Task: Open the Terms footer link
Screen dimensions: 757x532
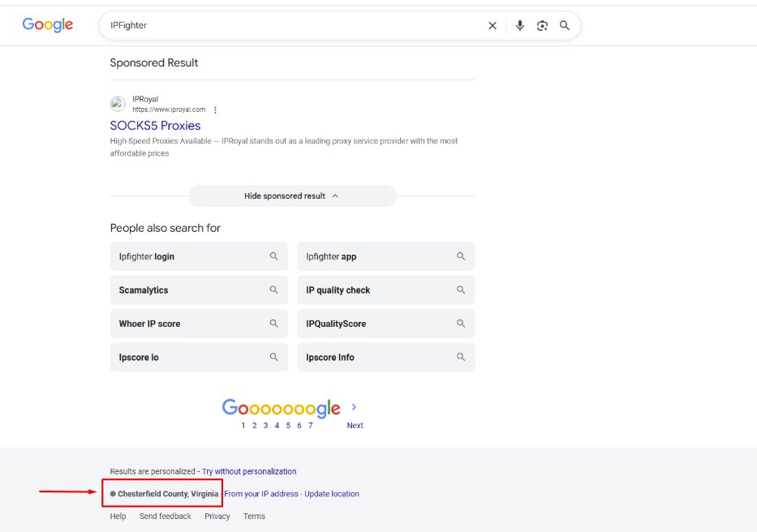Action: pyautogui.click(x=255, y=516)
